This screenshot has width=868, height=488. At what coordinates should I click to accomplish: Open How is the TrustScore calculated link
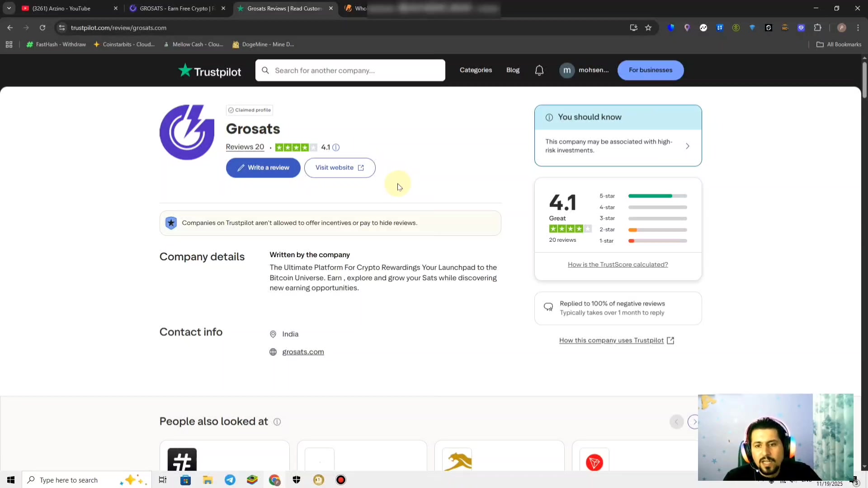pos(618,265)
